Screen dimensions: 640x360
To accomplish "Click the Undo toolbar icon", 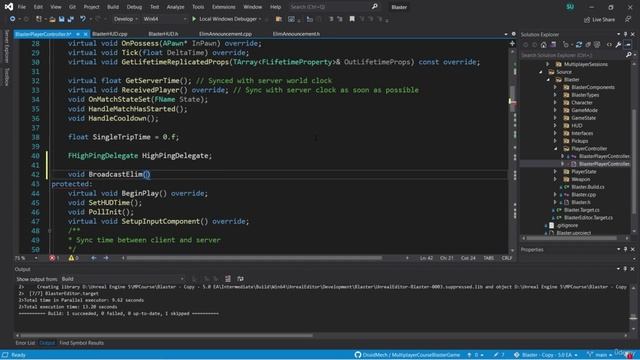I will [83, 19].
